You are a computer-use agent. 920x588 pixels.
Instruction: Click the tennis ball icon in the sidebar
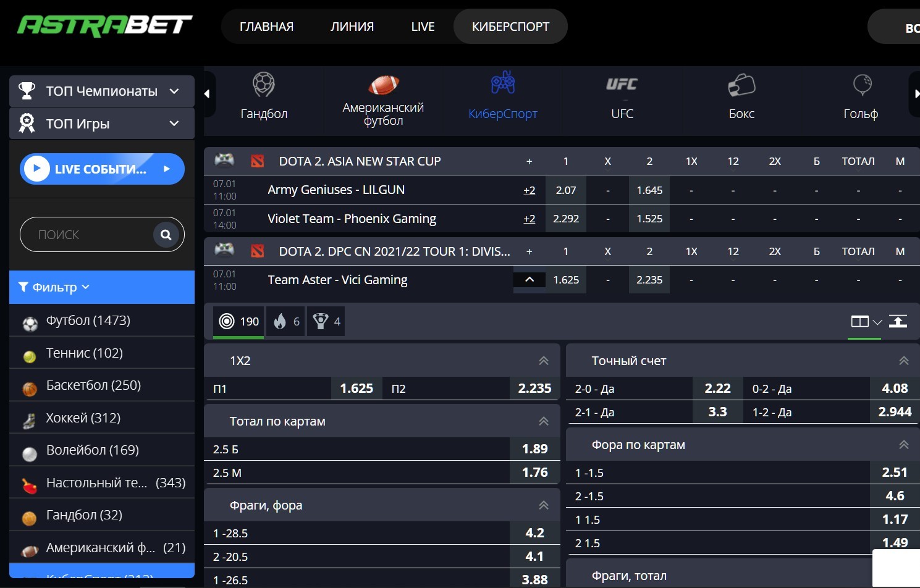[30, 356]
